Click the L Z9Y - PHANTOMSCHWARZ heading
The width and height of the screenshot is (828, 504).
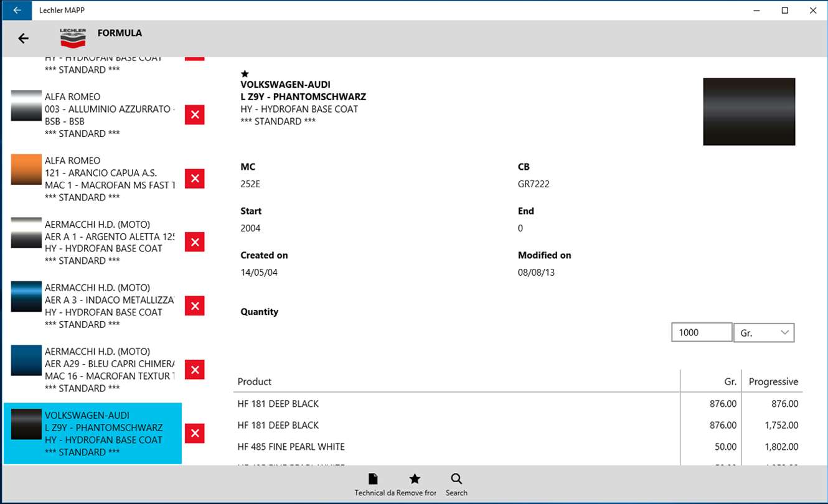point(303,97)
